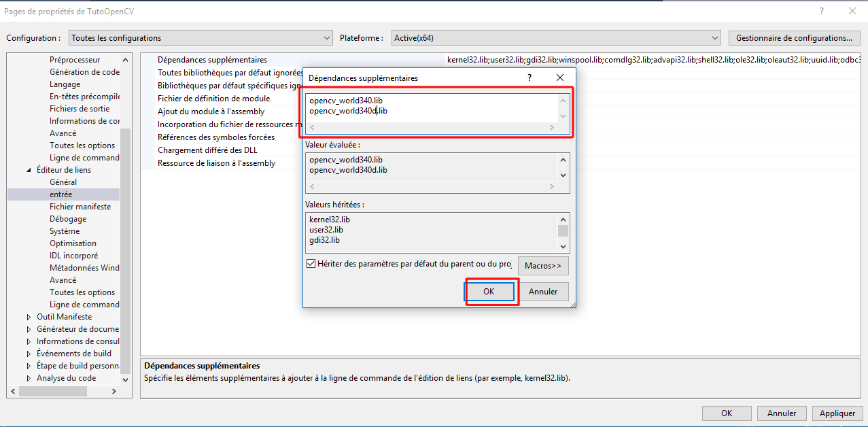Click OK in the dependencies dialog
The image size is (868, 427).
click(489, 292)
